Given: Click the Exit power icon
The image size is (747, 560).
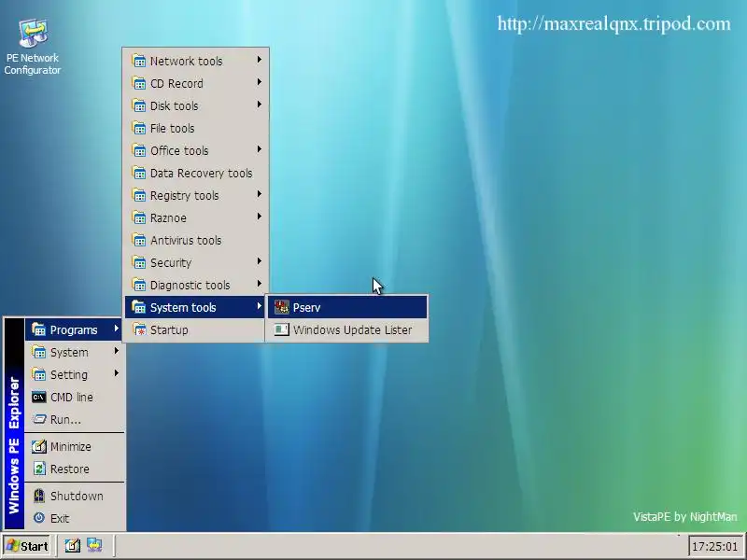Looking at the screenshot, I should click(38, 518).
